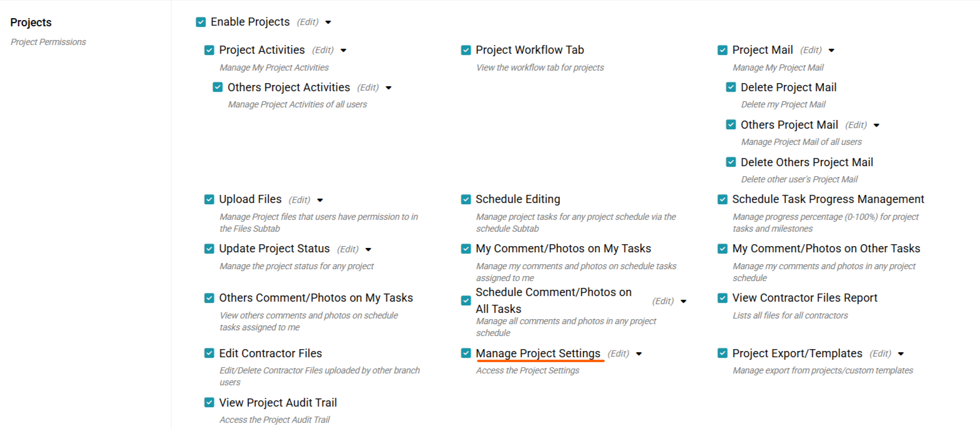980x429 pixels.
Task: Open Schedule Comment/Photos on All Tasks dropdown
Action: [x=684, y=302]
